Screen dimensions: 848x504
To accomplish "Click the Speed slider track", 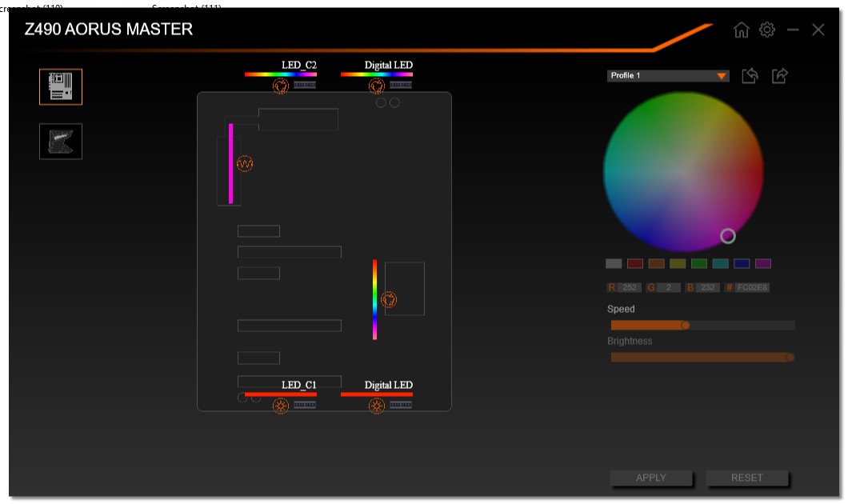I will click(x=702, y=325).
